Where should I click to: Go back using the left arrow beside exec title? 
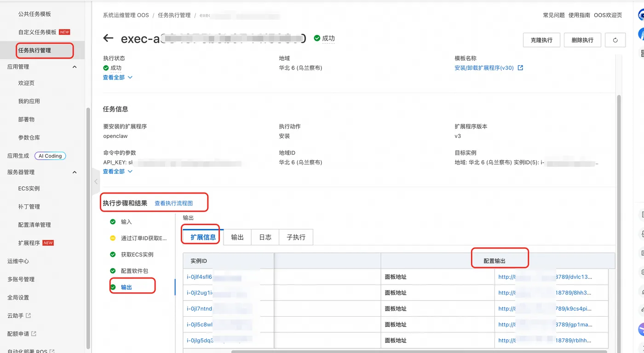(108, 38)
